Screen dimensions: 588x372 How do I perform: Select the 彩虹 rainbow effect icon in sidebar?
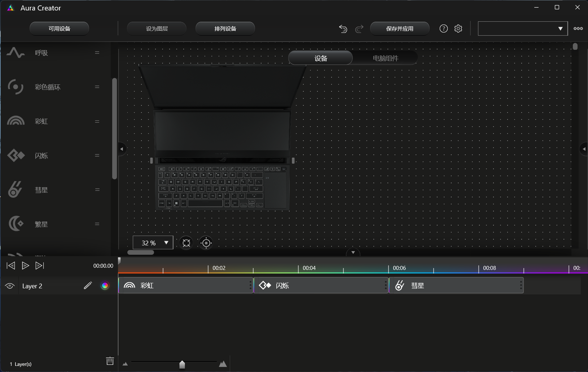[x=16, y=121]
